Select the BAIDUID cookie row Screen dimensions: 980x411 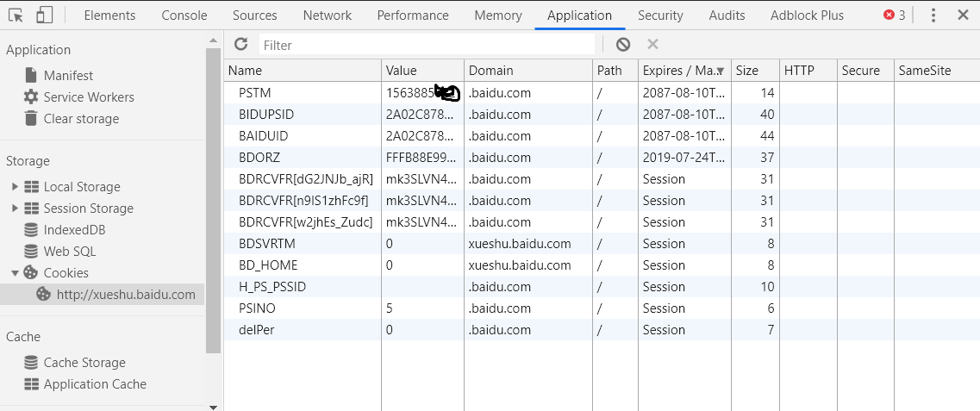pyautogui.click(x=264, y=136)
